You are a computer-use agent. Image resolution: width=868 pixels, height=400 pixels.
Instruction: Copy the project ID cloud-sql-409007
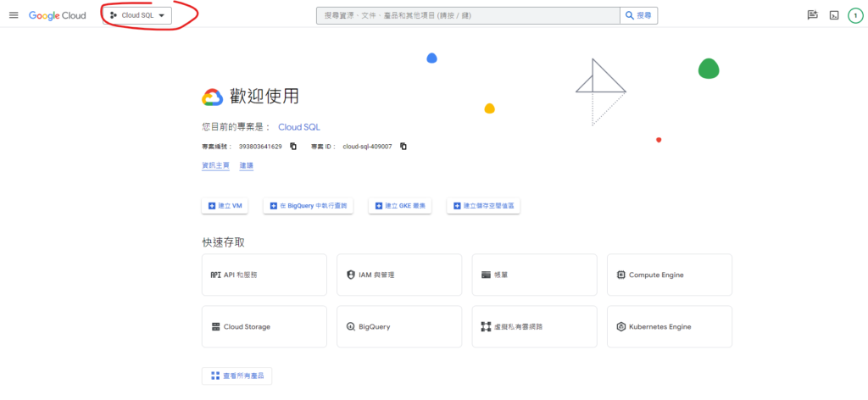pyautogui.click(x=403, y=147)
